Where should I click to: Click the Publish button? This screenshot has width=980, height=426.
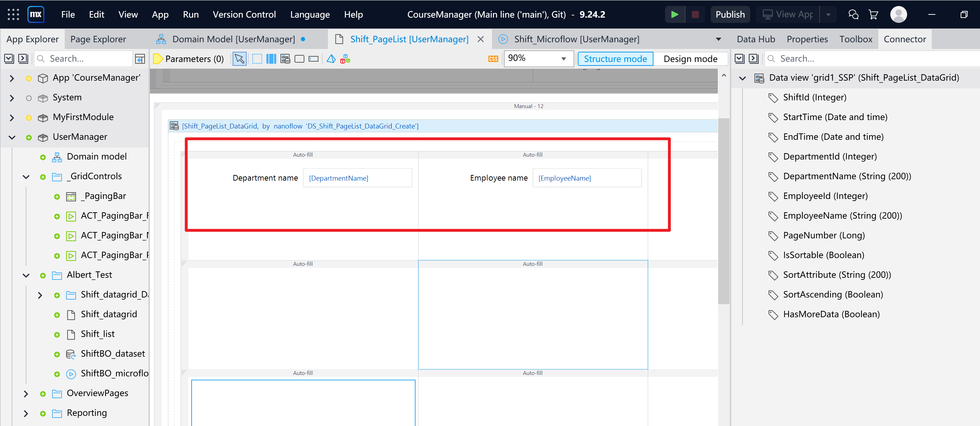730,14
